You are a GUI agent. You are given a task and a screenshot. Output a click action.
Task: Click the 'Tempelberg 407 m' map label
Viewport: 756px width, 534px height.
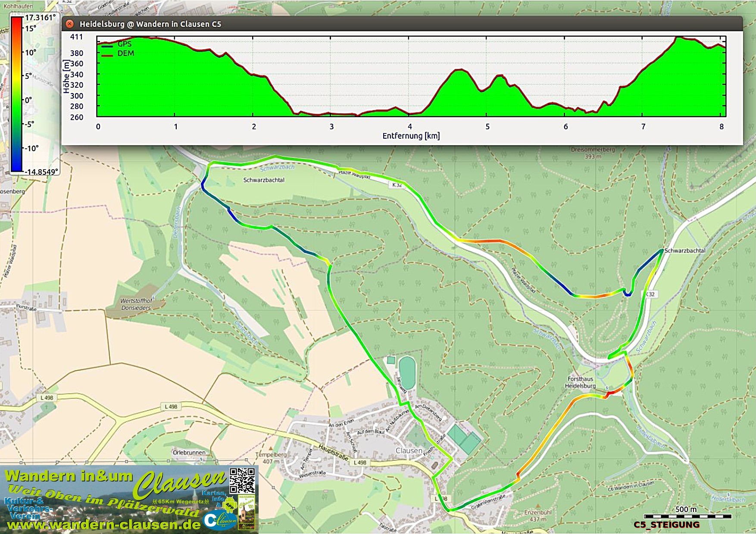click(271, 458)
